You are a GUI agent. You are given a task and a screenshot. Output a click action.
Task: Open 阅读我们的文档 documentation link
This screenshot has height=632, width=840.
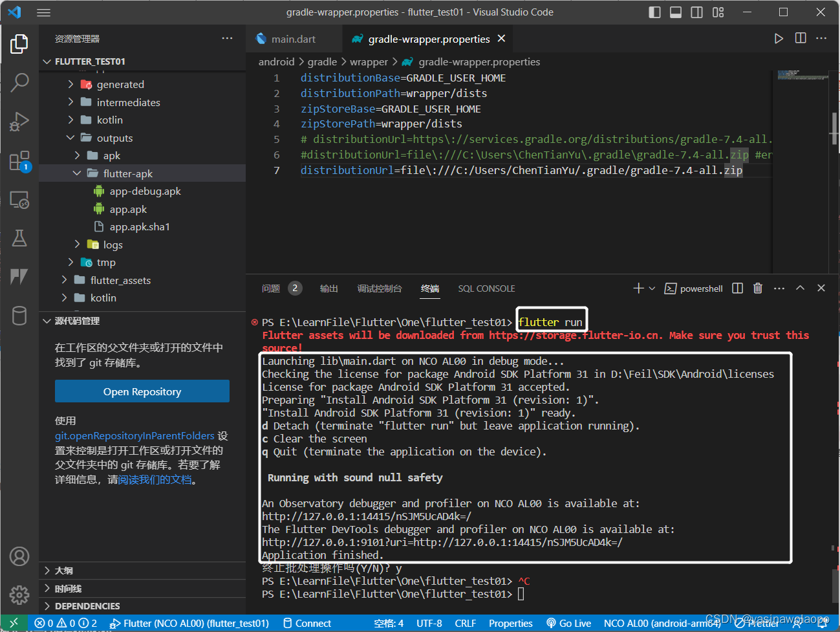click(x=155, y=479)
